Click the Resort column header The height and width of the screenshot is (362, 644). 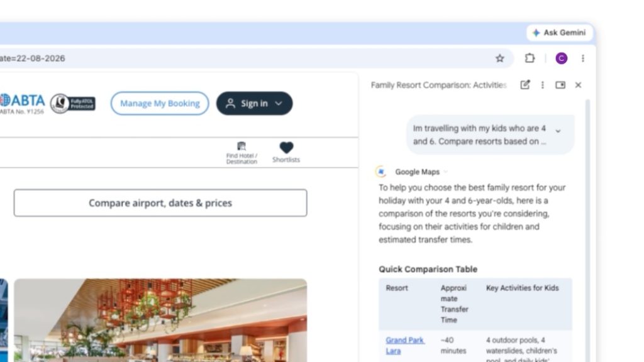point(397,288)
